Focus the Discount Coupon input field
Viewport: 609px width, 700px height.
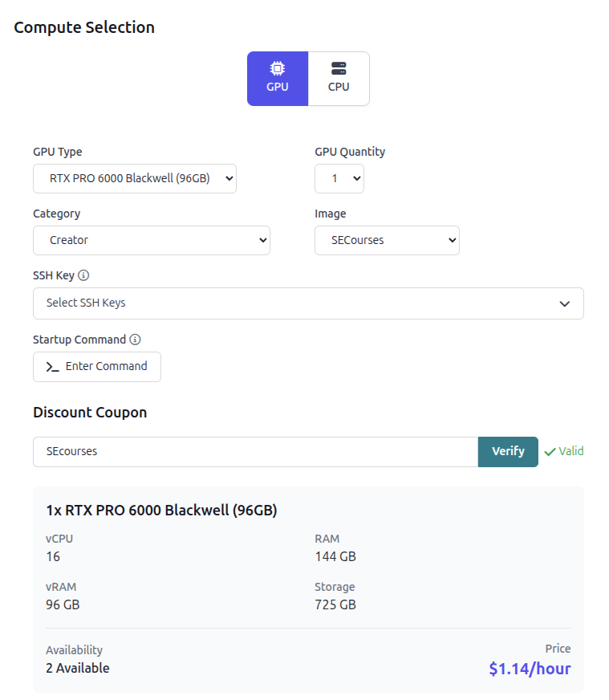(x=255, y=452)
